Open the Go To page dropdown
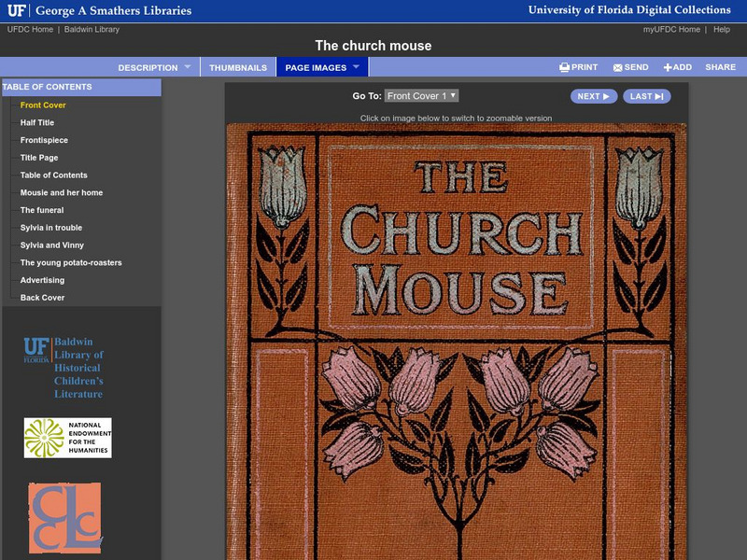Viewport: 747px width, 560px height. point(421,96)
